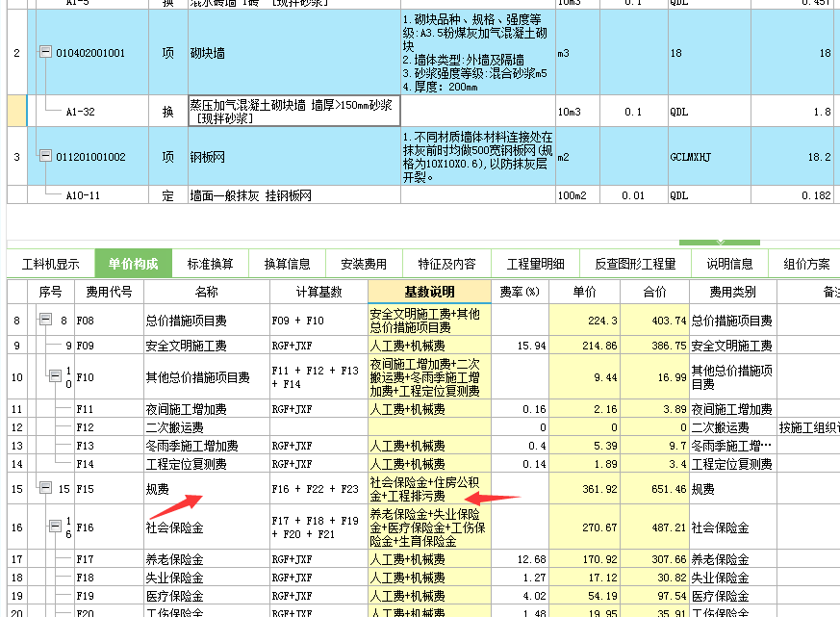This screenshot has width=840, height=617.
Task: Select the 钢板网 name cell
Action: 294,157
